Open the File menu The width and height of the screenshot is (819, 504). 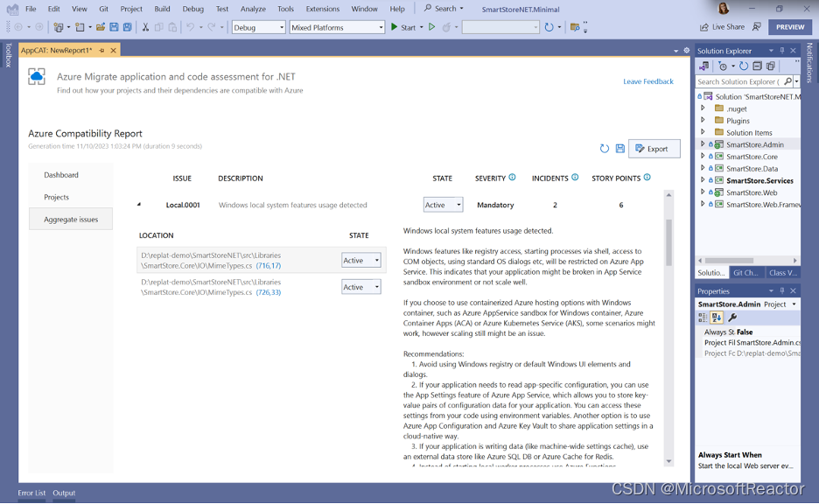[31, 9]
